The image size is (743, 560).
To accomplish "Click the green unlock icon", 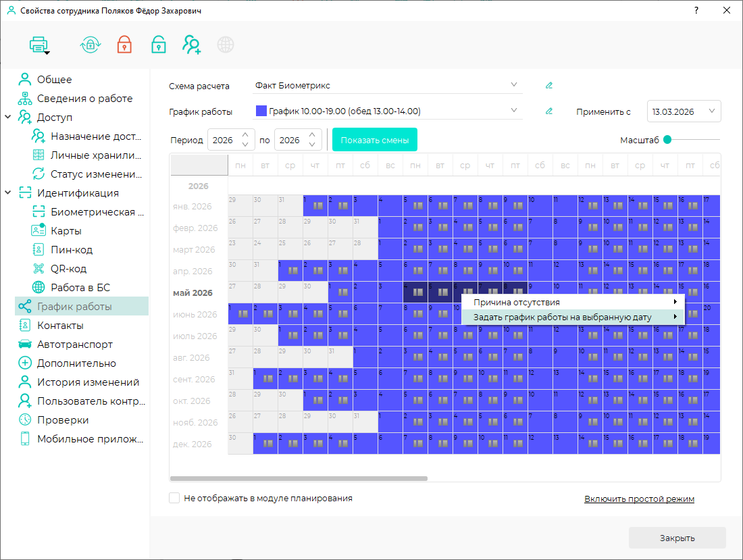I will coord(158,45).
